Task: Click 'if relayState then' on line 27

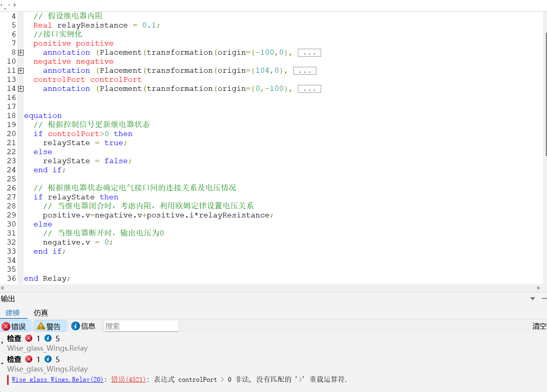Action: [76, 197]
